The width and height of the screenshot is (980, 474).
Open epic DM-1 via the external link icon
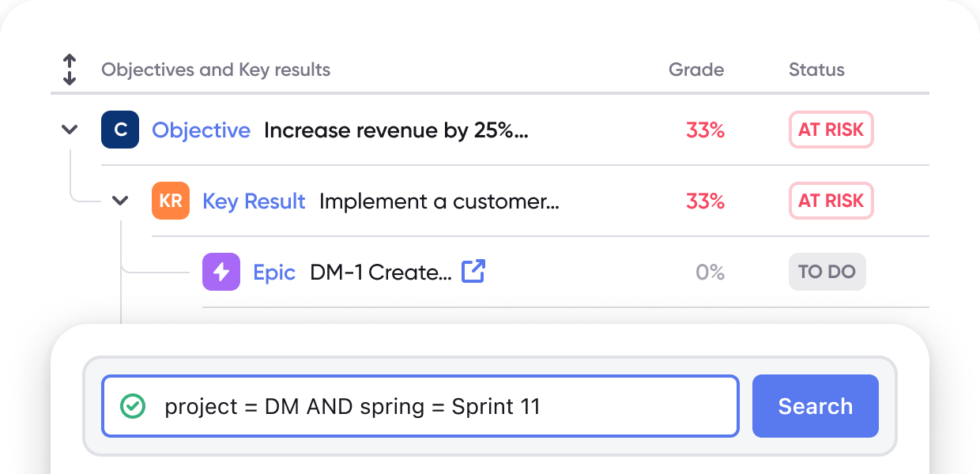[x=473, y=271]
